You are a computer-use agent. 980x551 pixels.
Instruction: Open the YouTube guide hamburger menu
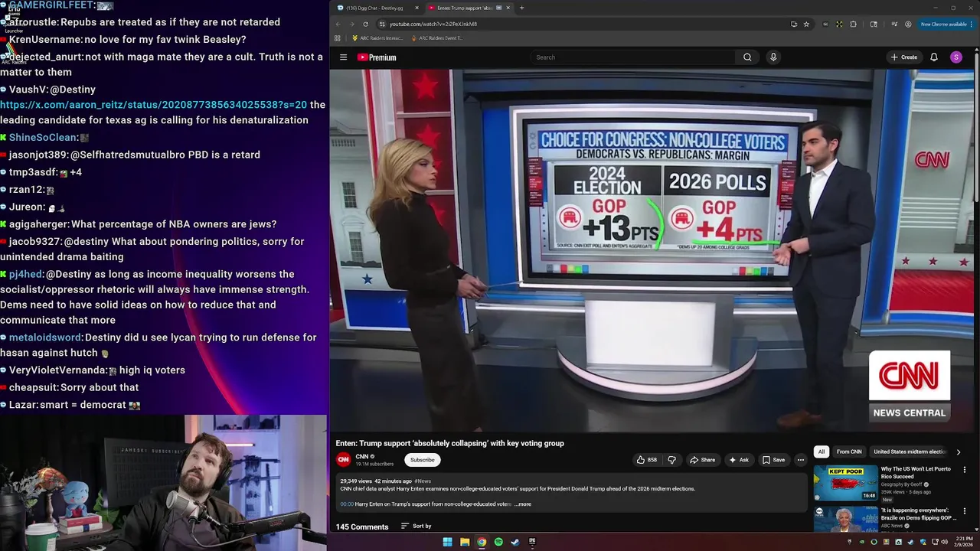343,57
